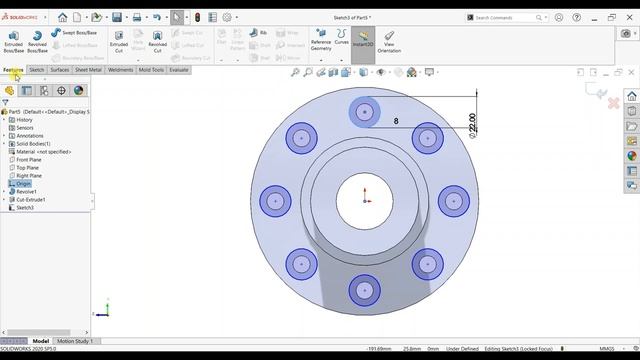Open View Settings monitor icon
Viewport: 640px width, 360px height.
[x=429, y=72]
